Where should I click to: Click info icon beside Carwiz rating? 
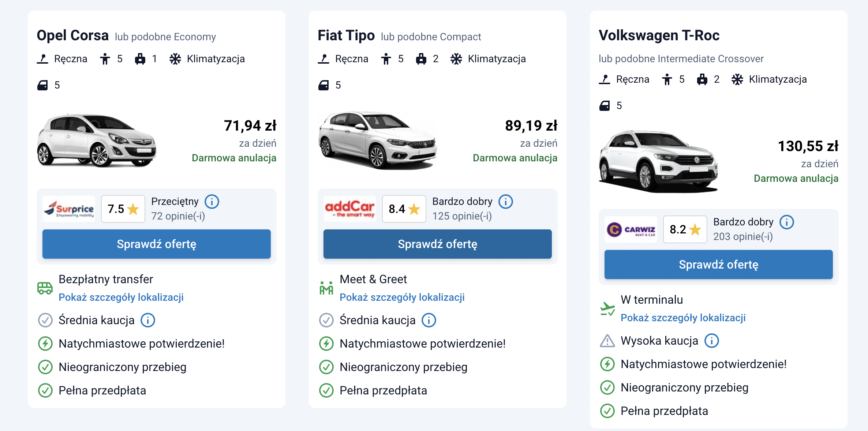(786, 222)
